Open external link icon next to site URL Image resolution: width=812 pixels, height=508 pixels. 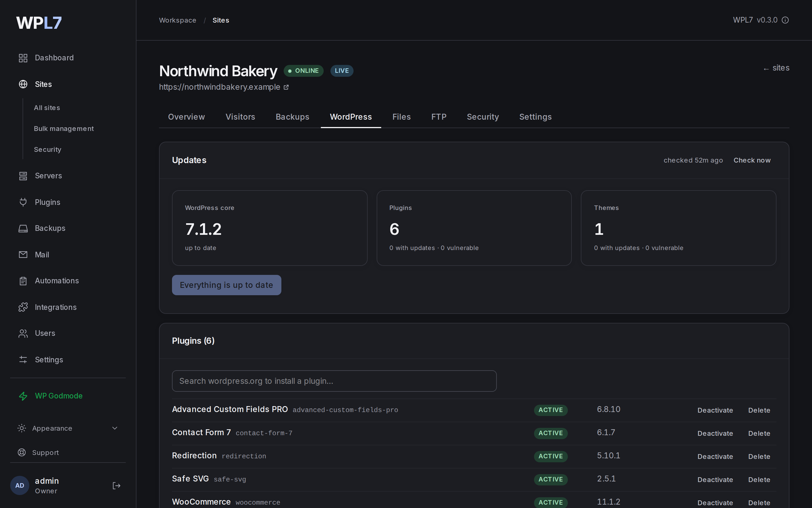286,87
